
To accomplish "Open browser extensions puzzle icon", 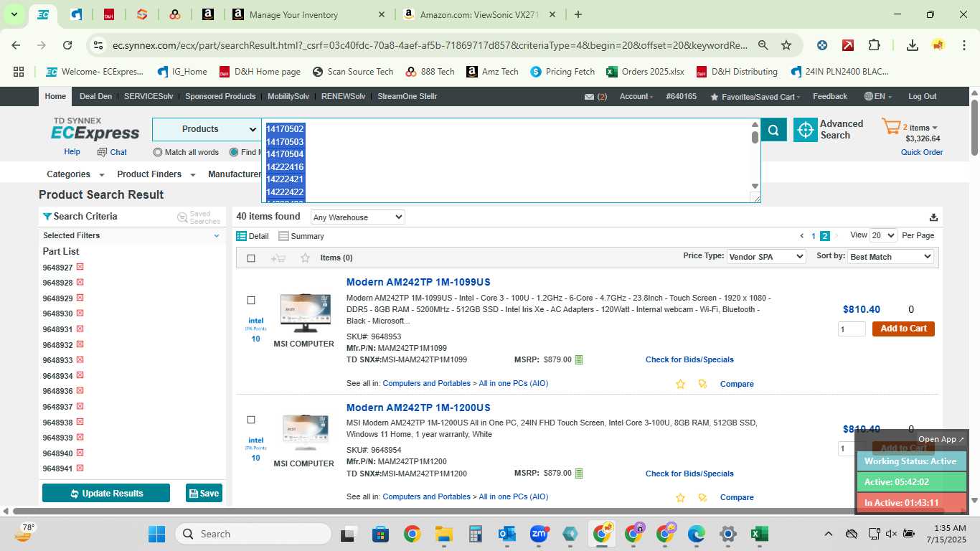I will coord(874,45).
